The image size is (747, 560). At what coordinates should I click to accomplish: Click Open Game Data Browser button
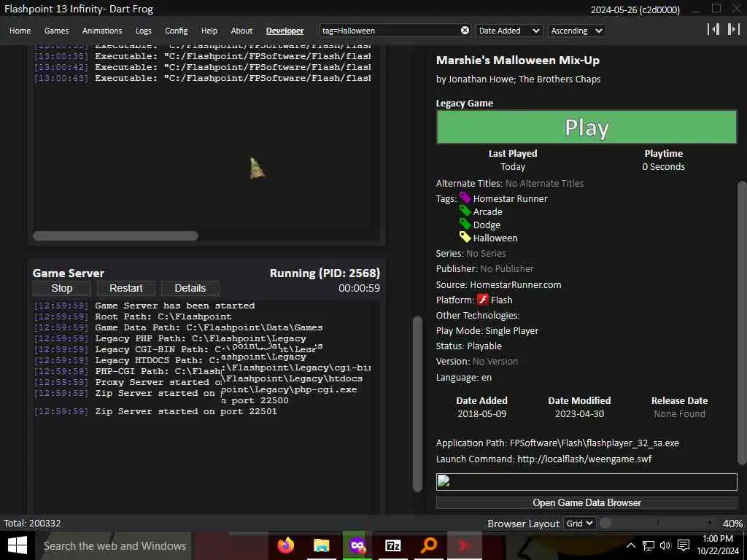[587, 503]
